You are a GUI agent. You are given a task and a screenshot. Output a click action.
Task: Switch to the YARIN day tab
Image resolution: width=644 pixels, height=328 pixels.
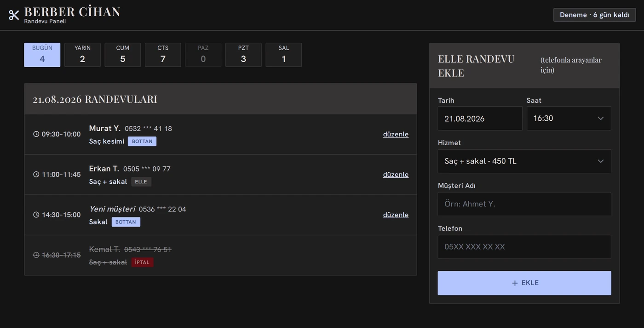point(82,55)
